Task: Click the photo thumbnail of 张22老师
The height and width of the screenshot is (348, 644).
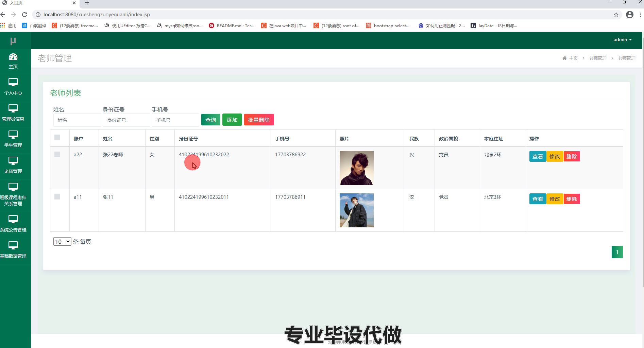Action: [357, 168]
